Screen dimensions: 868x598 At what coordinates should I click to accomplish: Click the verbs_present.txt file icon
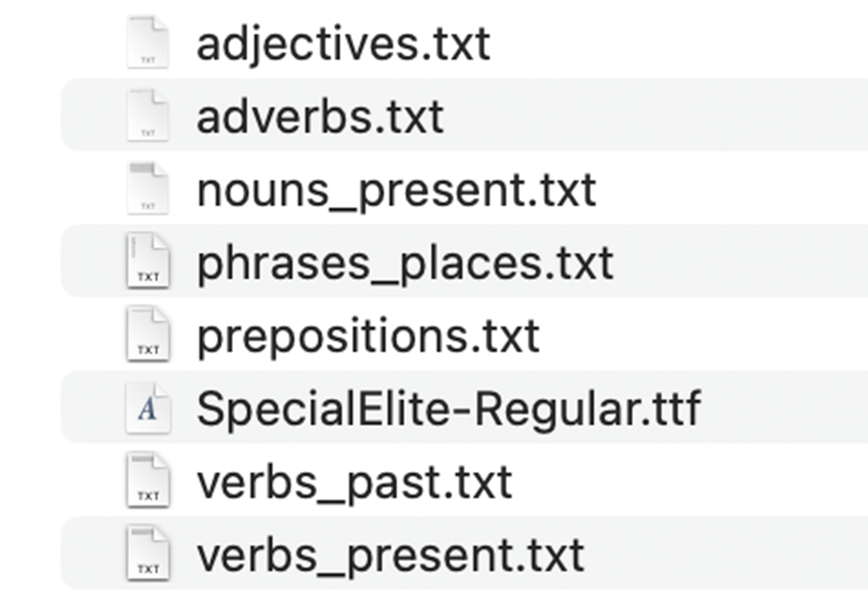(x=148, y=554)
